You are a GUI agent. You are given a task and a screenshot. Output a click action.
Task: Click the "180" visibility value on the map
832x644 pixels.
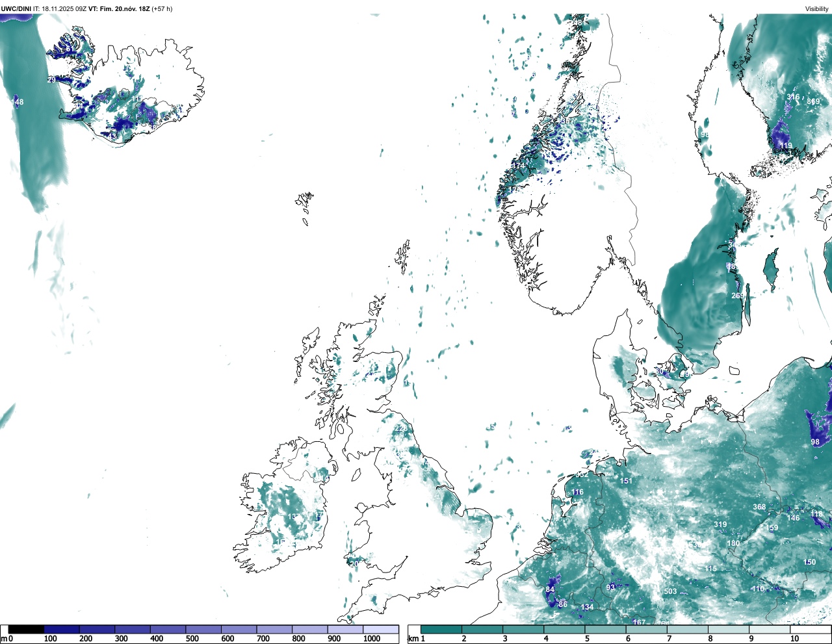coord(733,544)
